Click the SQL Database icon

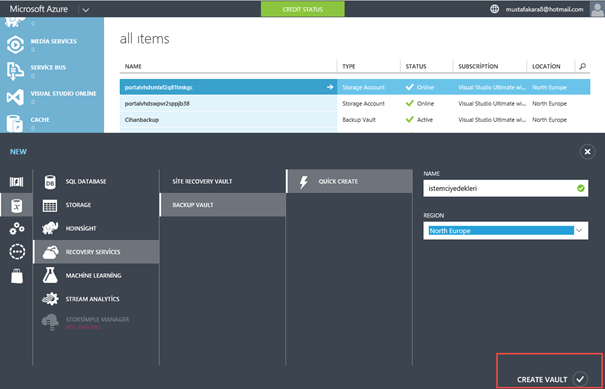point(50,182)
